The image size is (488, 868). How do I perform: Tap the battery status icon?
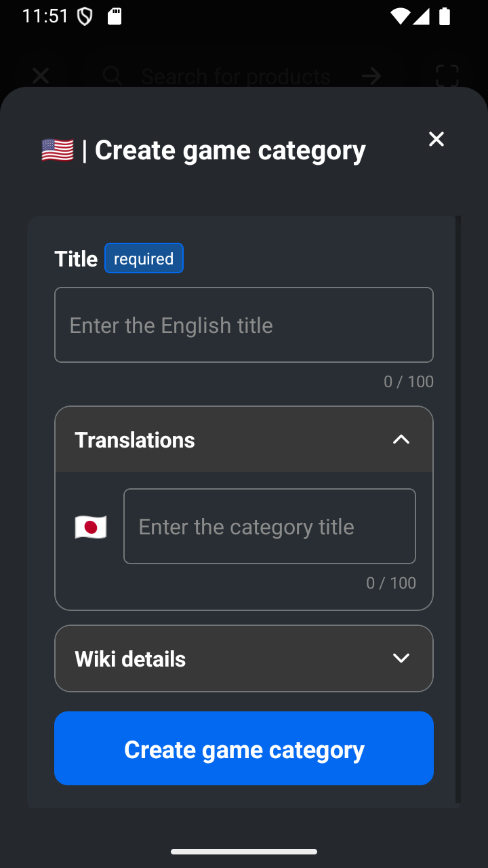[x=445, y=16]
